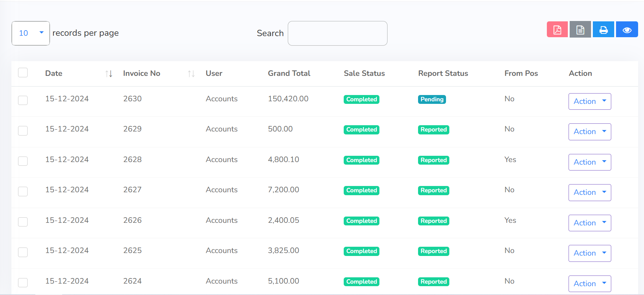Check the row for invoice 2630
Image resolution: width=644 pixels, height=295 pixels.
click(23, 100)
